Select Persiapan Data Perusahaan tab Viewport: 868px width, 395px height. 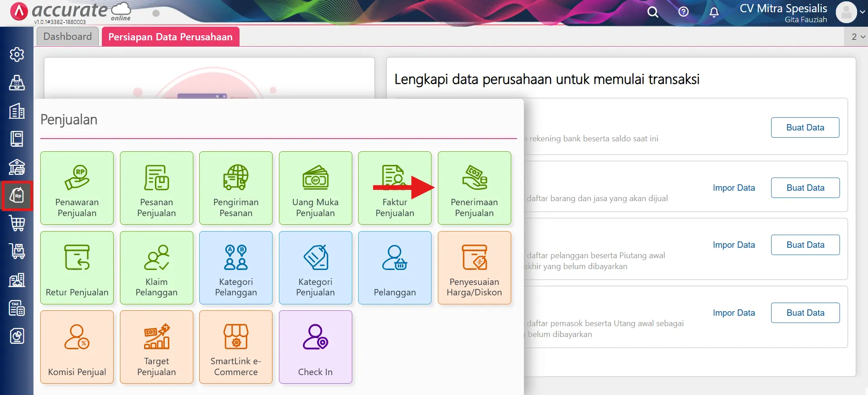tap(170, 37)
